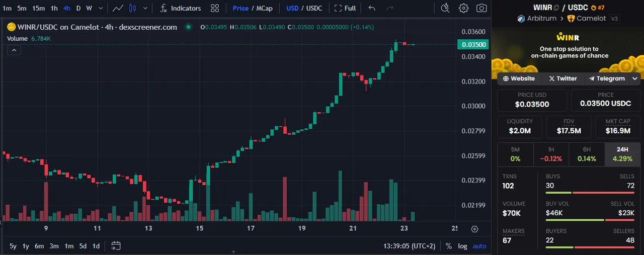
Task: Set chart range to 6m
Action: point(39,246)
